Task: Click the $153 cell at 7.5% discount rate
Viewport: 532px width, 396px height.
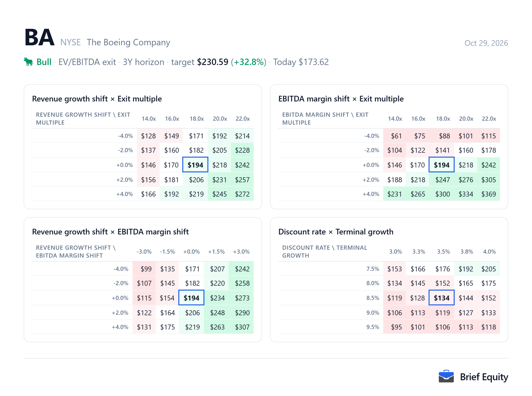Action: click(395, 269)
